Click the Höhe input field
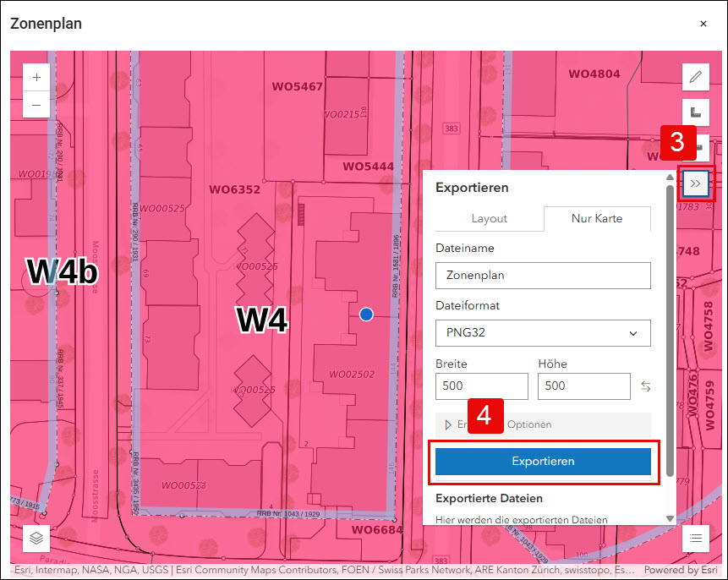 (x=584, y=386)
